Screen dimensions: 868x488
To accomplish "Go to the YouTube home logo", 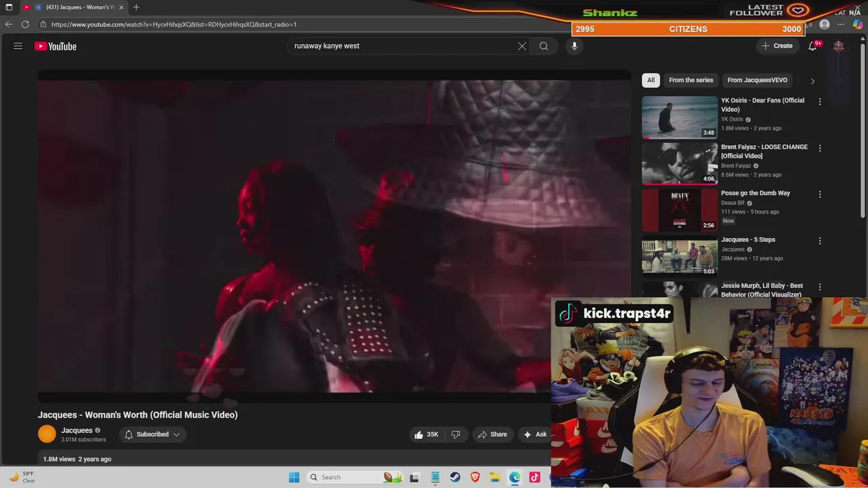I will [56, 46].
